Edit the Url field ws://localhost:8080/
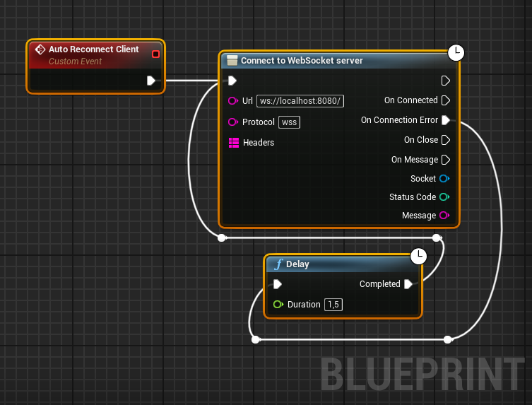 (x=300, y=101)
